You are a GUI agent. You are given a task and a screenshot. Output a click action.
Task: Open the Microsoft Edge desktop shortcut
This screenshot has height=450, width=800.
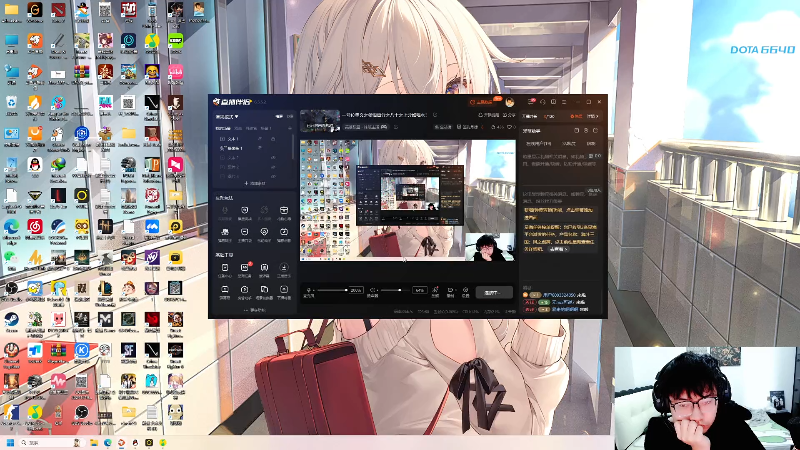tap(11, 229)
